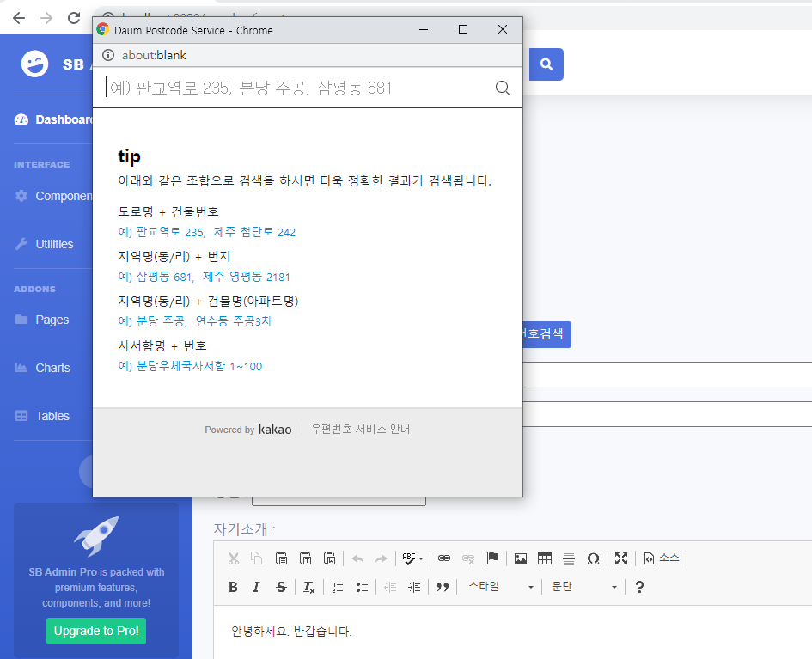Click the Upgrade to Pro button

95,631
